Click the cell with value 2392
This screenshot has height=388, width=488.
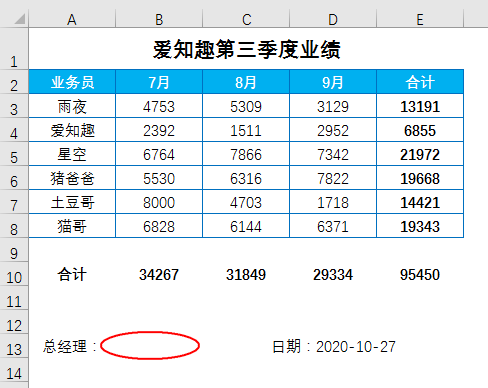pyautogui.click(x=159, y=130)
